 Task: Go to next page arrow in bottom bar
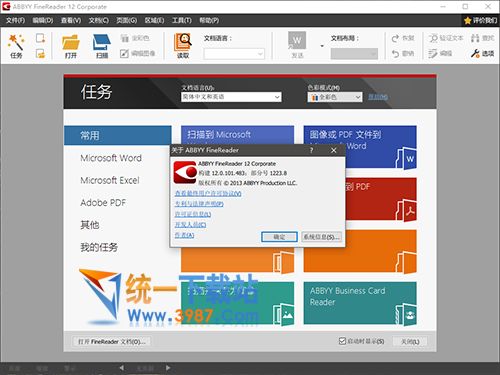(168, 368)
